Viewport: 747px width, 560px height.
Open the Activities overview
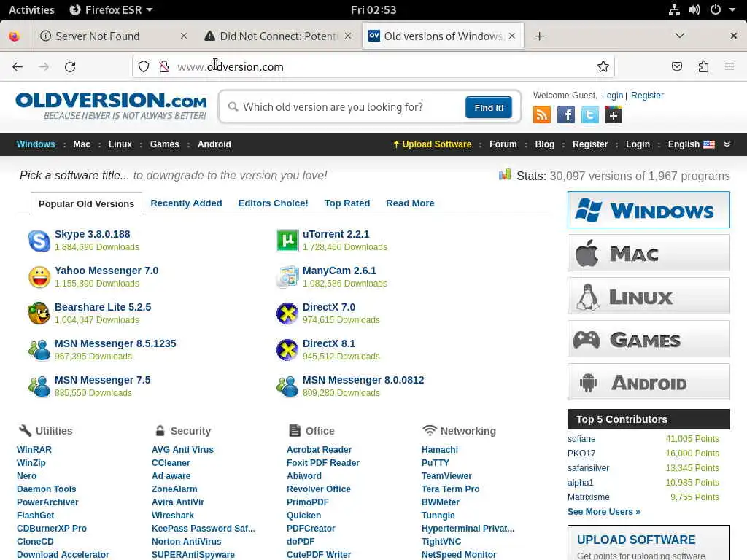(31, 10)
